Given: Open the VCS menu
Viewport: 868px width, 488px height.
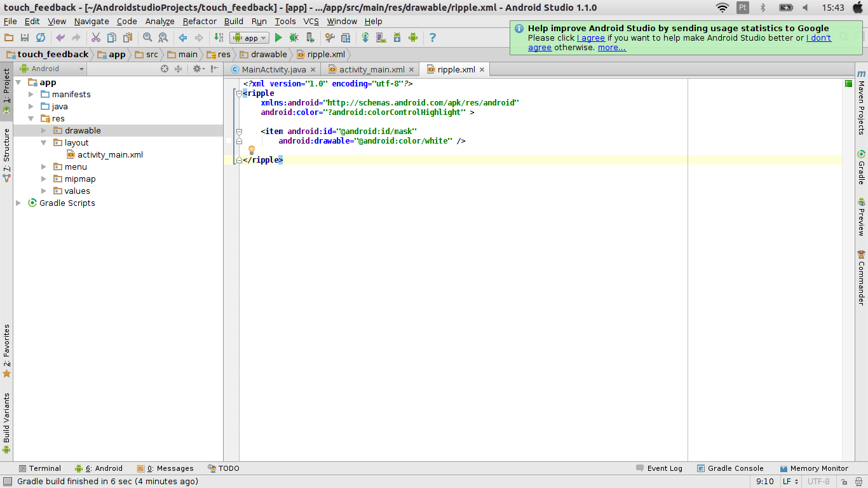Looking at the screenshot, I should [x=311, y=21].
